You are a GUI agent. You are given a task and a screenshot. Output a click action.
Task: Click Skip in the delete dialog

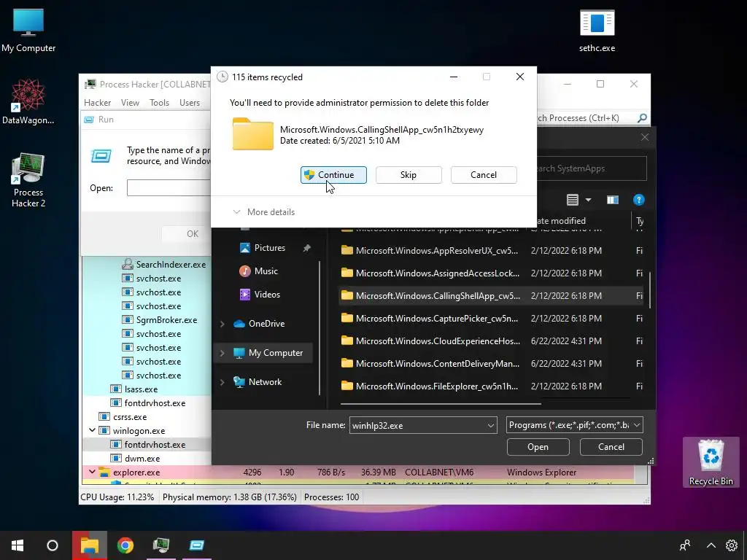pos(409,175)
